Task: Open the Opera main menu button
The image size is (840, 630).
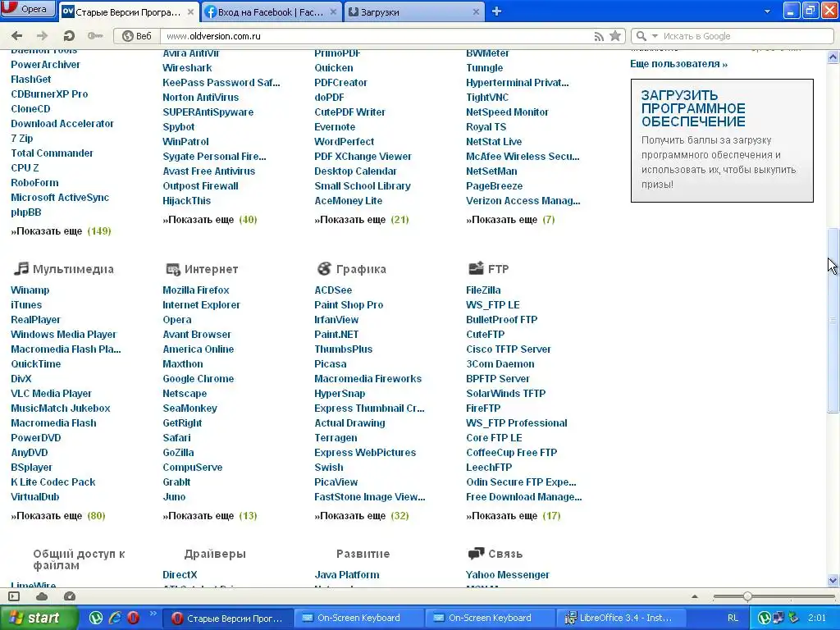Action: tap(27, 9)
